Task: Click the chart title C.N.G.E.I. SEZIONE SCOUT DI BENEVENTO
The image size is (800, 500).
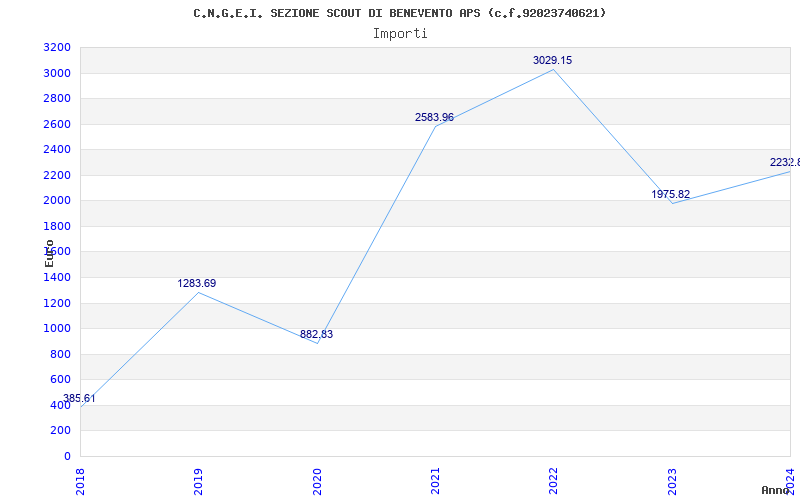Action: (399, 13)
